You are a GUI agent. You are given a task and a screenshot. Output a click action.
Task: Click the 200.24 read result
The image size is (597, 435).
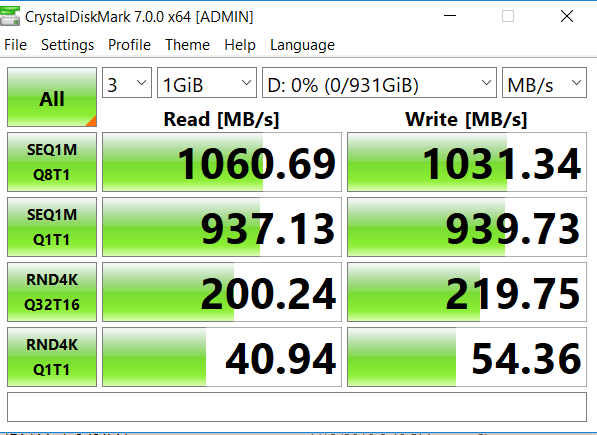[x=222, y=292]
